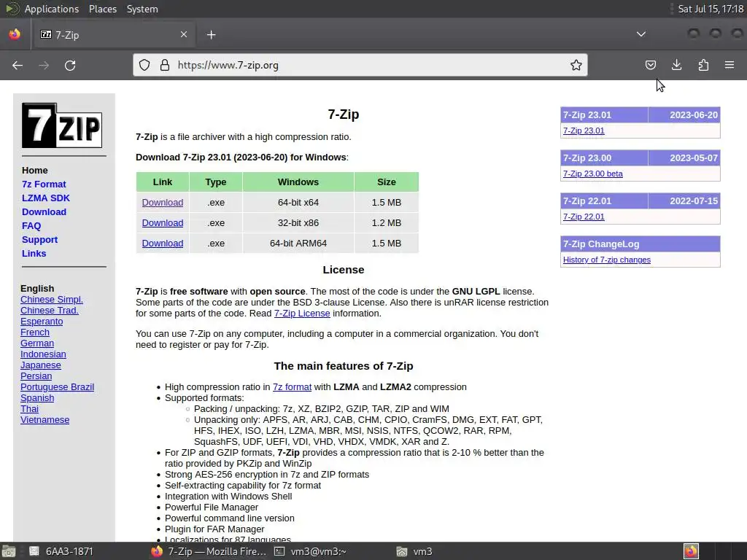
Task: Click the clock showing Sat Jul 15
Action: click(x=711, y=9)
